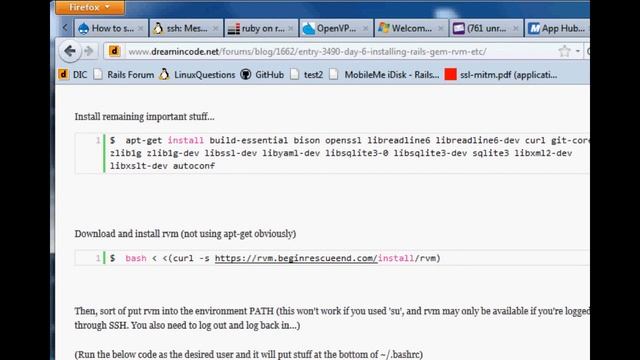Open the LinuxQuestions bookmark
The height and width of the screenshot is (360, 640).
pyautogui.click(x=197, y=75)
